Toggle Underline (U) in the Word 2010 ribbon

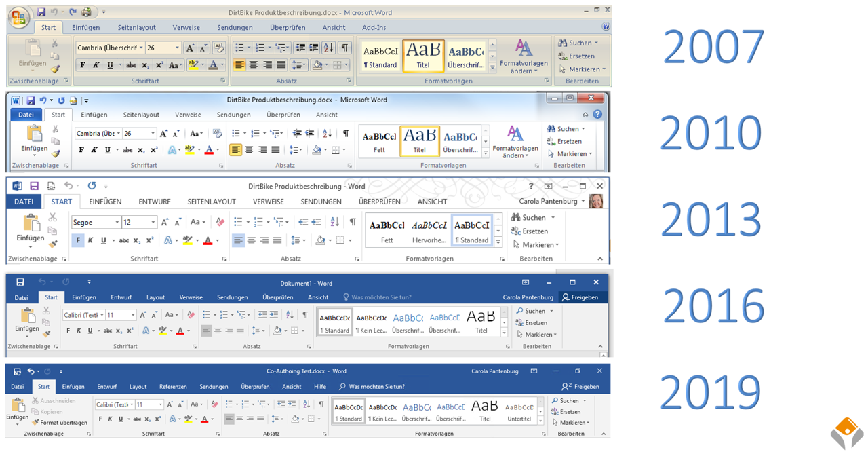pyautogui.click(x=107, y=150)
